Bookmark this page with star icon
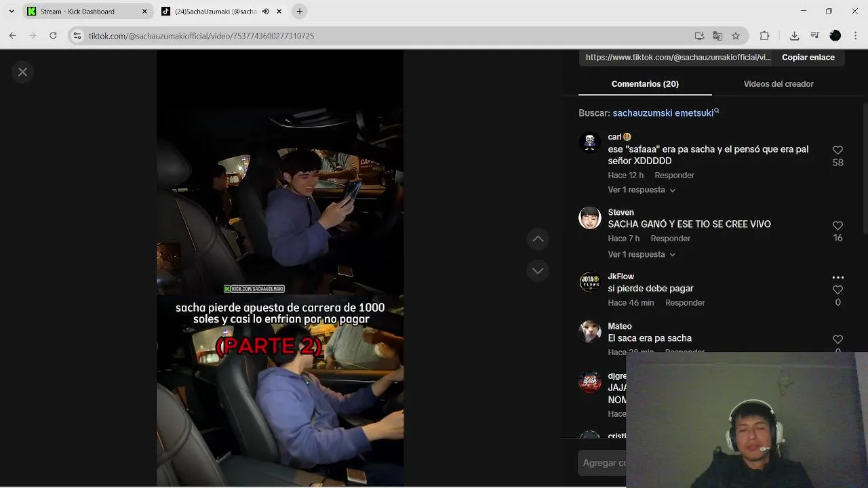 (736, 36)
